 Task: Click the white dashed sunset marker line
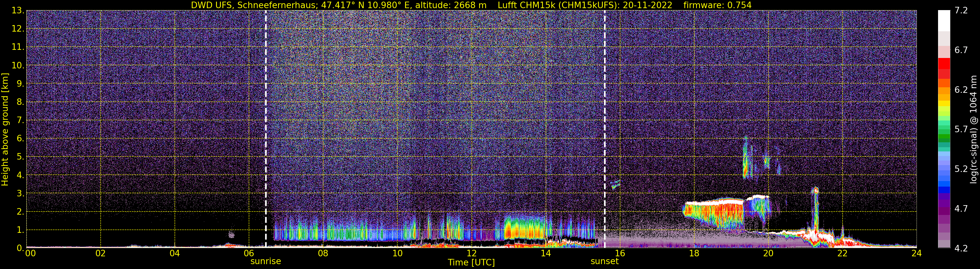point(605,129)
